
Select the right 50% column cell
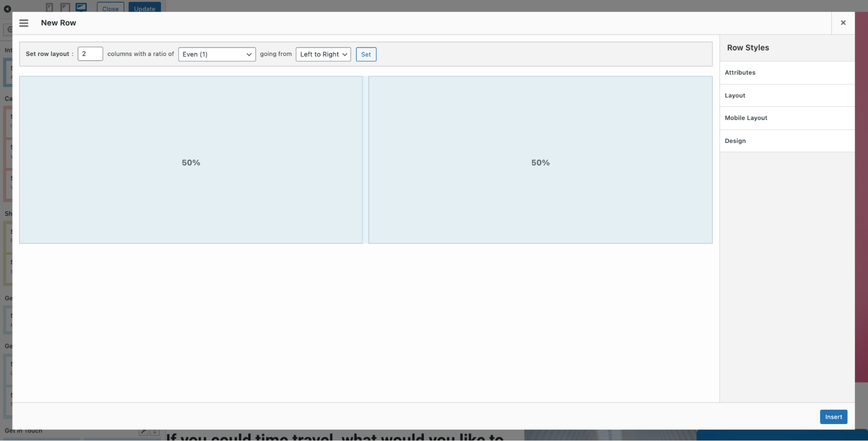pyautogui.click(x=541, y=160)
